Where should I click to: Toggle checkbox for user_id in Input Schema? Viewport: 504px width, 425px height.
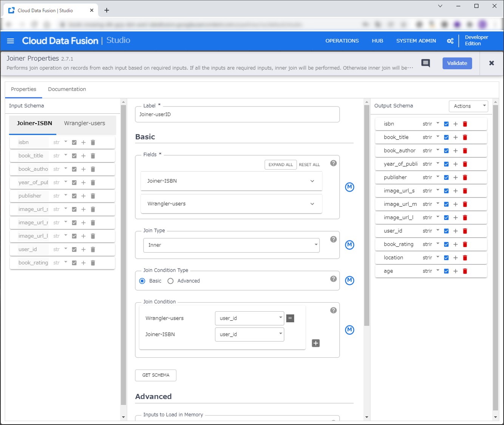click(74, 249)
